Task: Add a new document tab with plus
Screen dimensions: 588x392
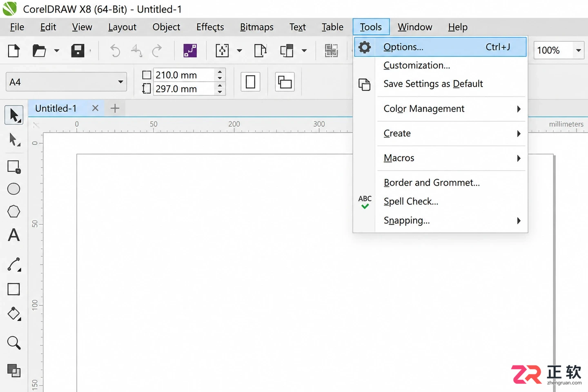Action: click(115, 108)
